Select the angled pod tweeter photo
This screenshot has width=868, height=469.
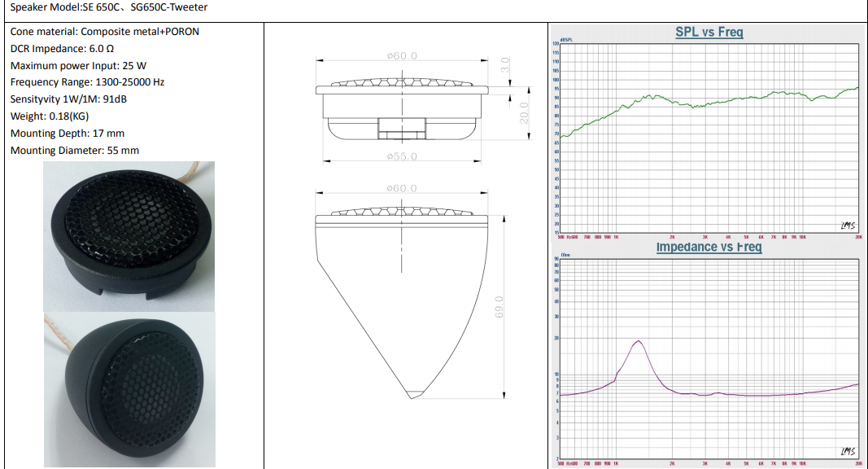(x=129, y=388)
